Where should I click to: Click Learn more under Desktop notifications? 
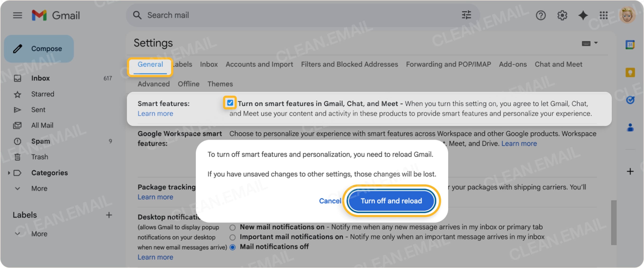point(155,257)
